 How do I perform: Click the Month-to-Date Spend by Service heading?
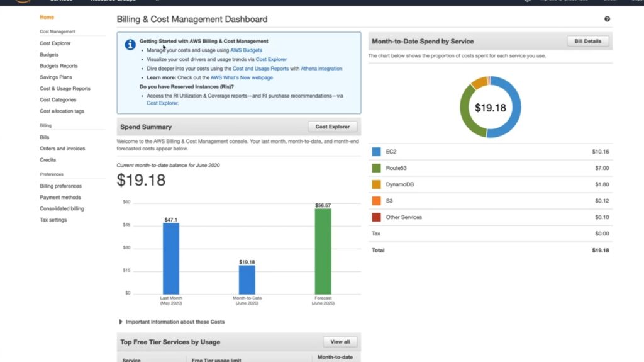(423, 41)
